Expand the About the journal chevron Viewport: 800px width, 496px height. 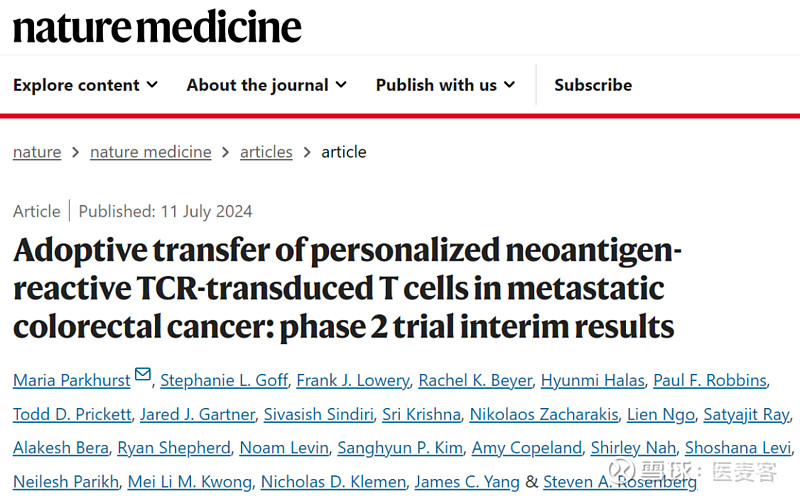(341, 85)
